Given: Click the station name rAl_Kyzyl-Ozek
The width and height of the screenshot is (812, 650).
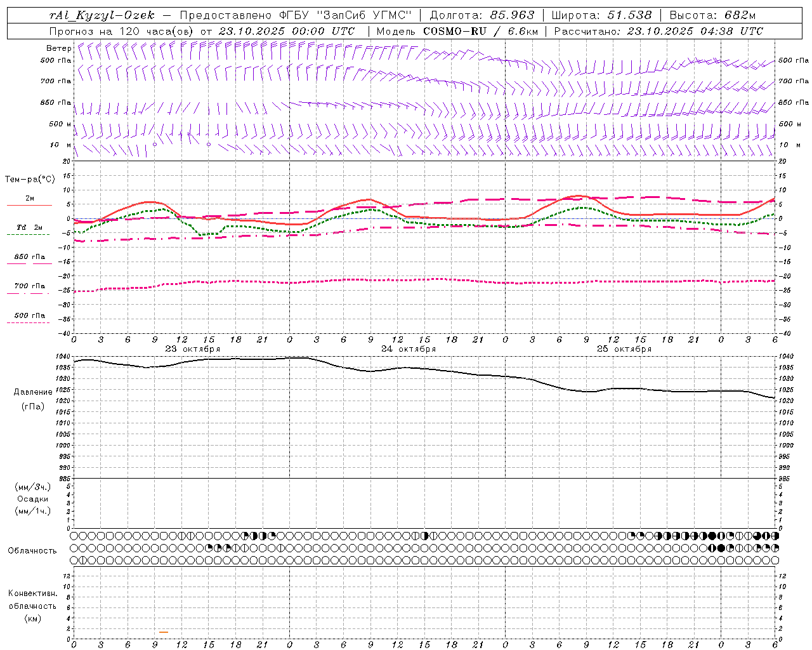Looking at the screenshot, I should coord(102,15).
